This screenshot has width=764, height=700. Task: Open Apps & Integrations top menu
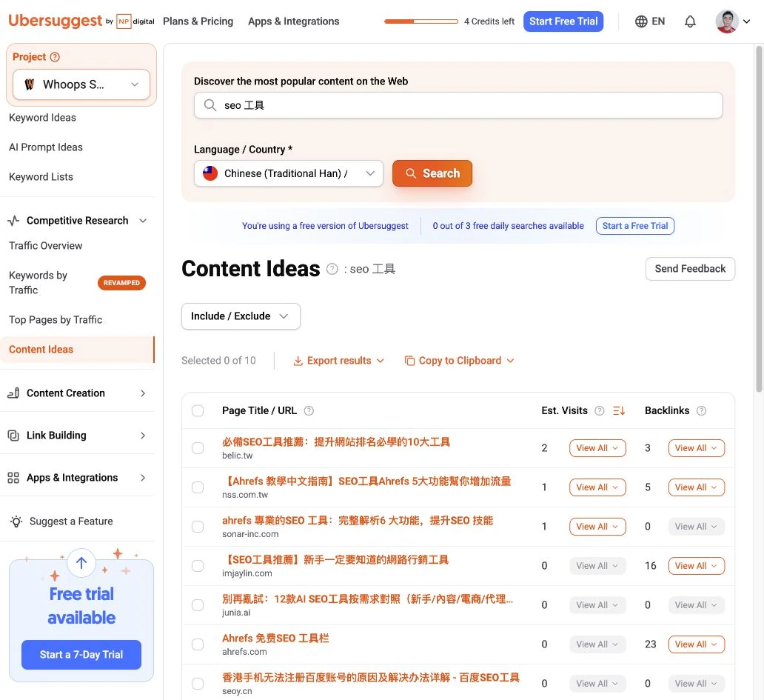click(x=293, y=21)
